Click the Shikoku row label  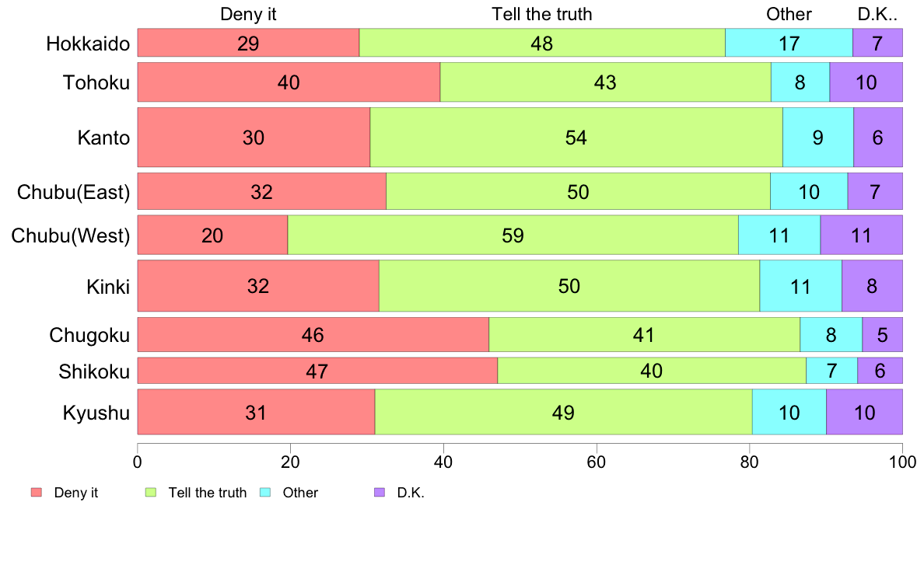click(93, 371)
